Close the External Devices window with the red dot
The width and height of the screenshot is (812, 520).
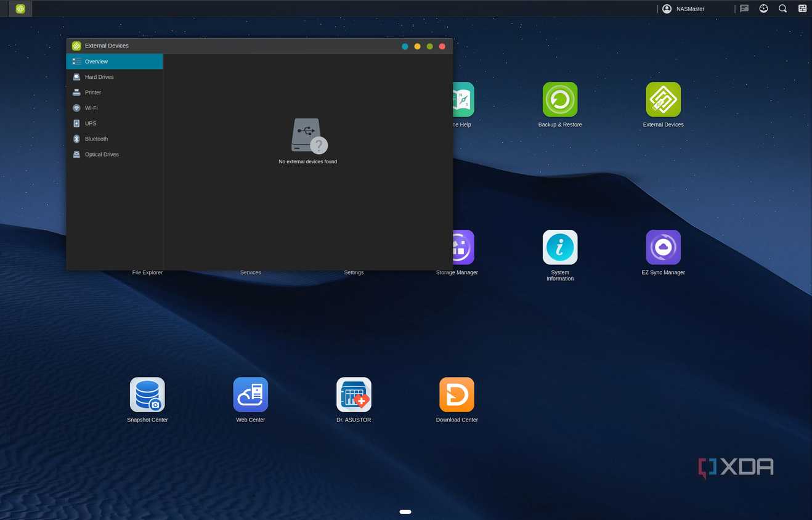442,46
